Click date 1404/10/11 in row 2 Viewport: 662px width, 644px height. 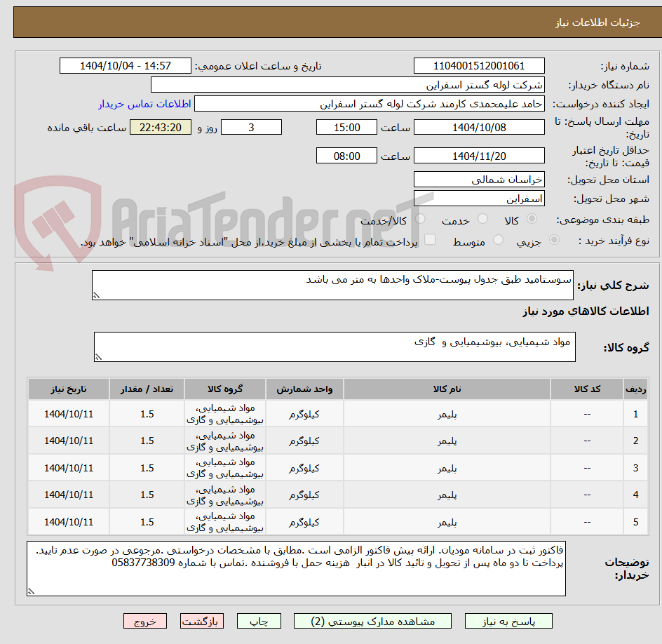pos(69,441)
